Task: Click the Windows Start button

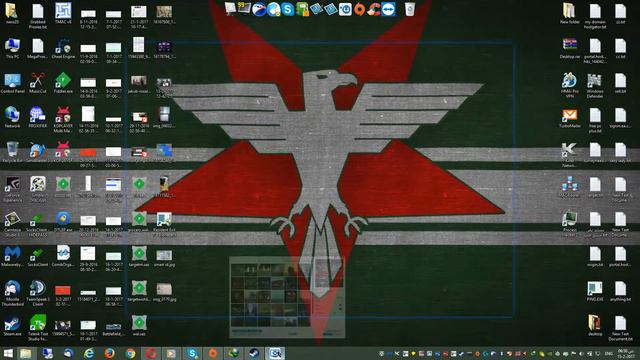Action: pyautogui.click(x=8, y=353)
